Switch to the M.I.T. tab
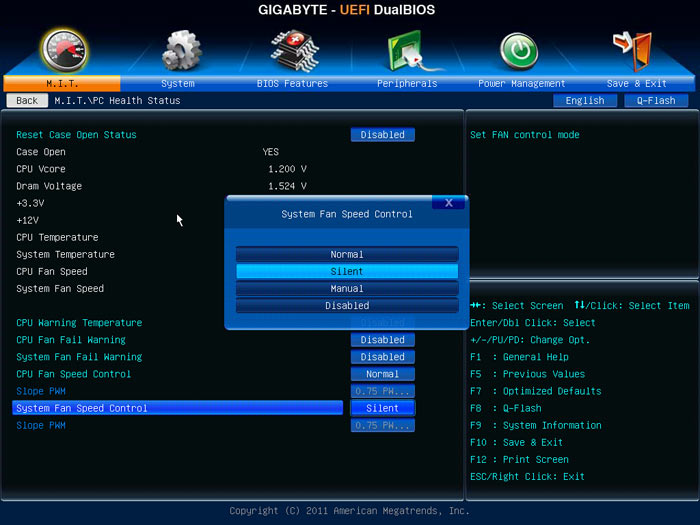700x525 pixels. point(62,83)
